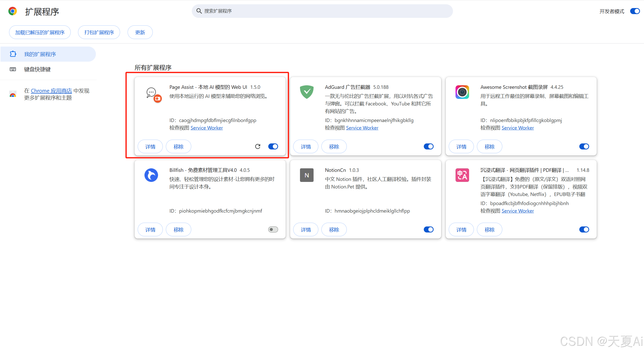Click the Immersive Translate pink icon
Image resolution: width=644 pixels, height=352 pixels.
tap(462, 175)
